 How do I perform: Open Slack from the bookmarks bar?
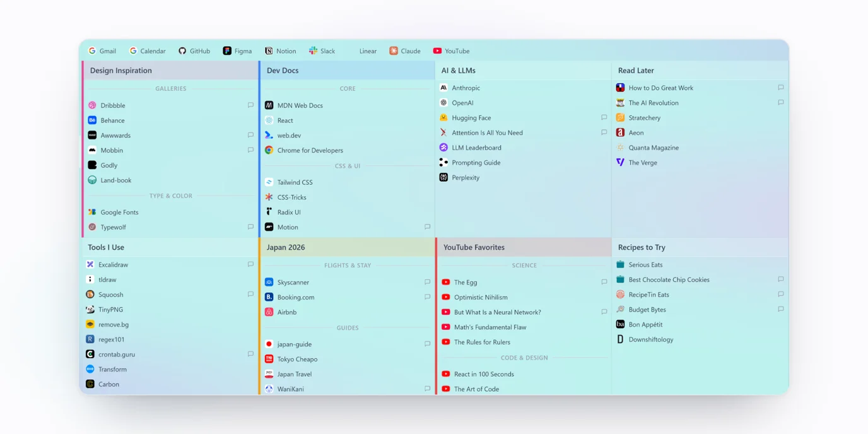click(x=322, y=51)
